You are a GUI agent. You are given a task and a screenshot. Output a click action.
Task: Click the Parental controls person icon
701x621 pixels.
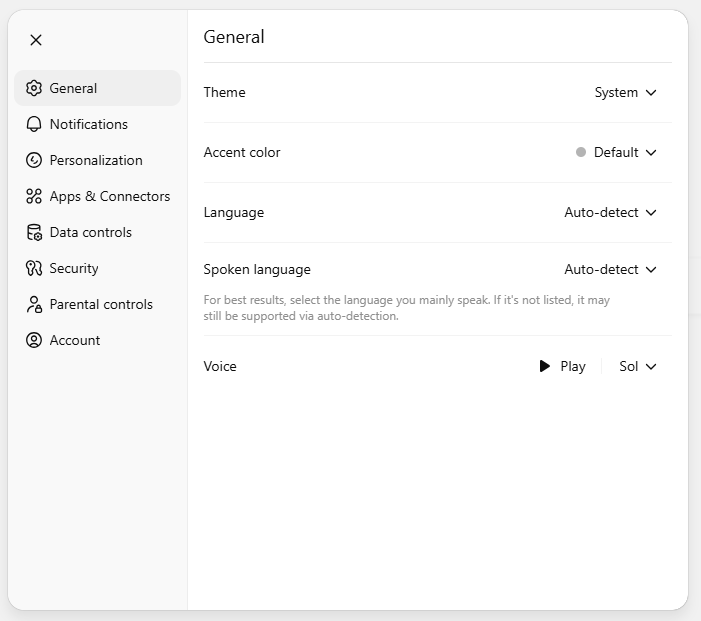pyautogui.click(x=34, y=304)
